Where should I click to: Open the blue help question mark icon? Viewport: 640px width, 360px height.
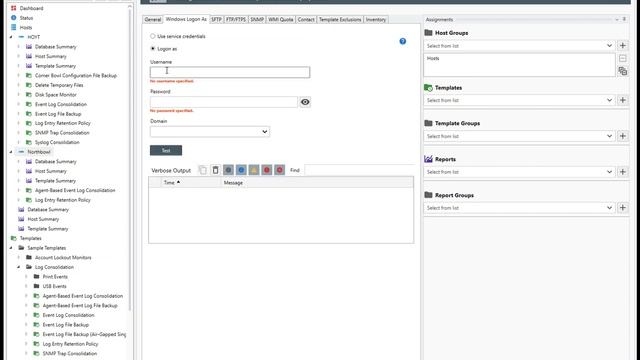click(x=402, y=41)
